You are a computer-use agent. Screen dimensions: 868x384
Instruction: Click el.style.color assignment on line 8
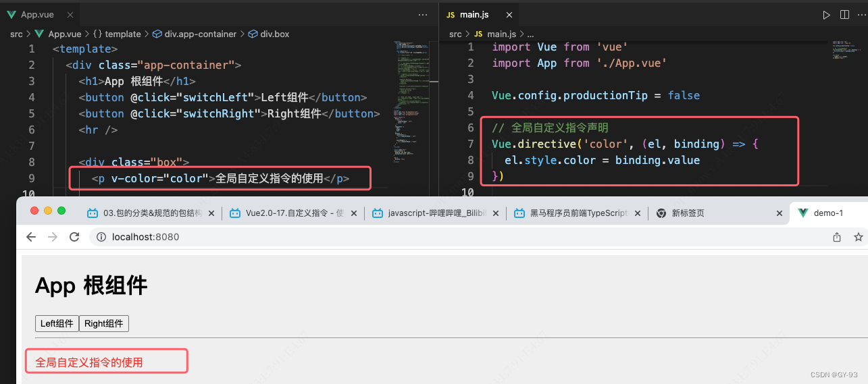click(602, 160)
